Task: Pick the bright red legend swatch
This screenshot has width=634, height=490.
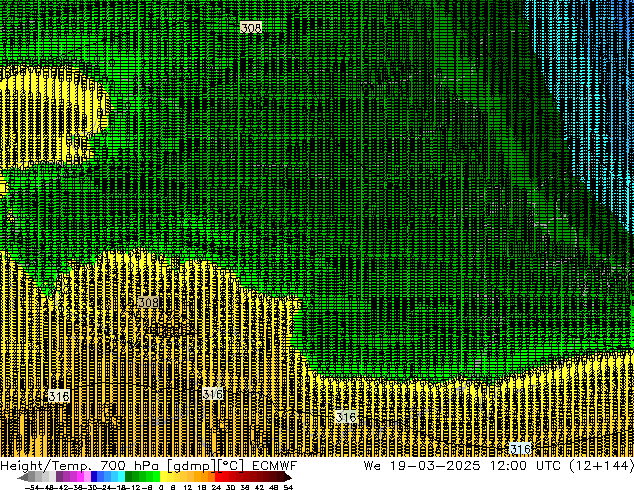Action: tap(218, 478)
